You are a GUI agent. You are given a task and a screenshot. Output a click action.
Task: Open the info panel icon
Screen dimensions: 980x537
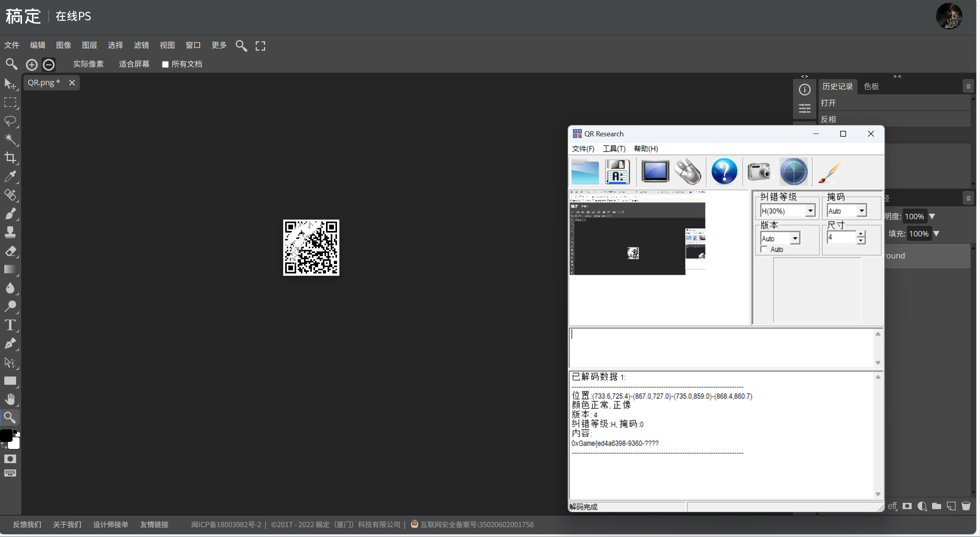804,90
